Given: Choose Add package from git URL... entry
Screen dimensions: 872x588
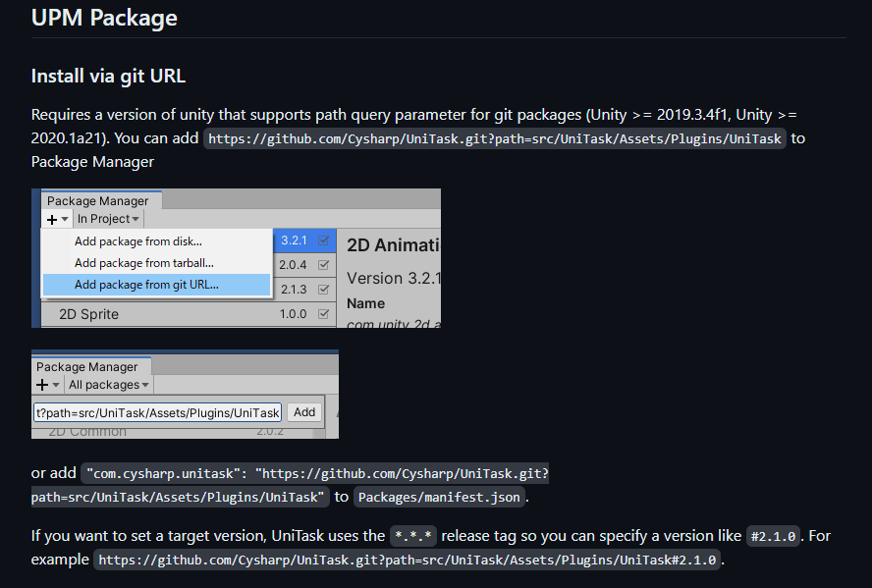Looking at the screenshot, I should coord(157,285).
